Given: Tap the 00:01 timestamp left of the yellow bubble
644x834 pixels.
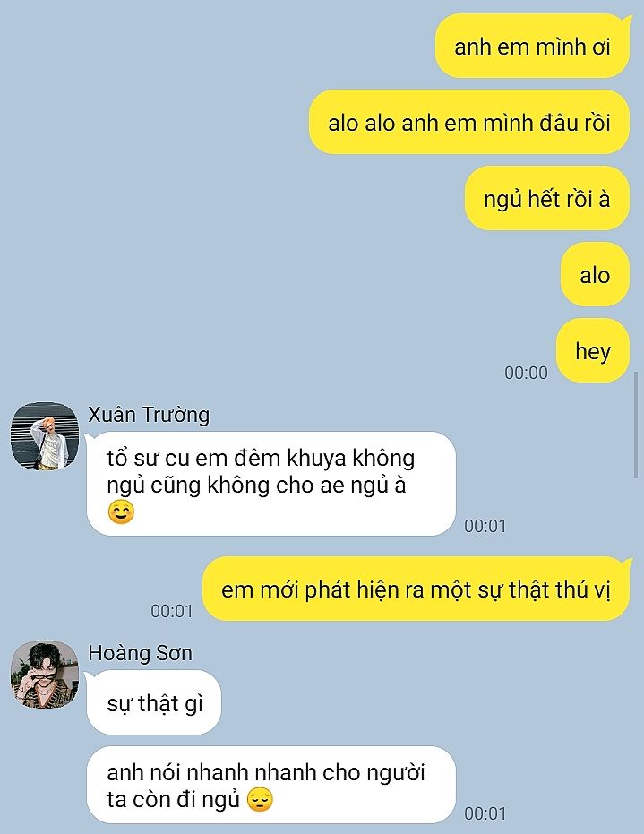Looking at the screenshot, I should (171, 611).
